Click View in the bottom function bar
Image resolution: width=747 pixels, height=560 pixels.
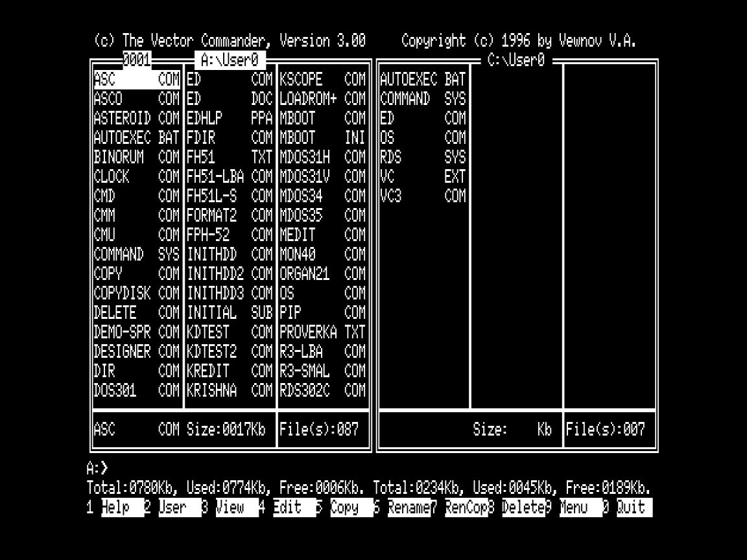[230, 507]
